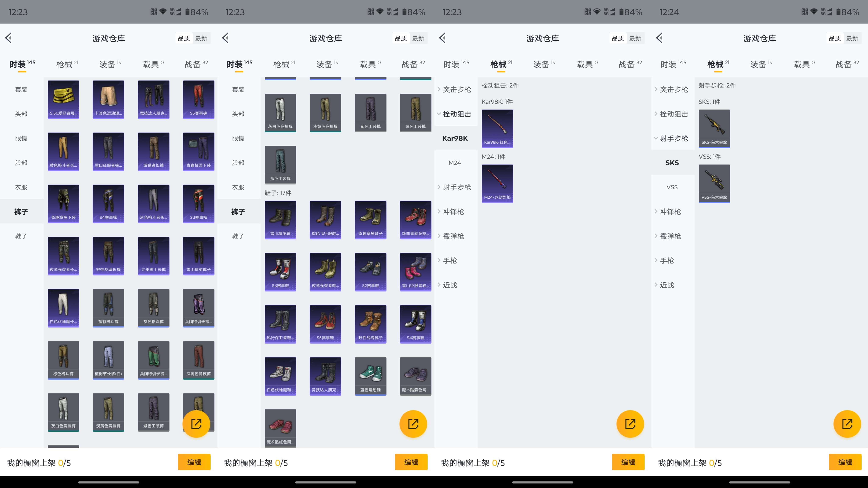Open the M24-冰封烈焰 weapon skin icon
The height and width of the screenshot is (488, 868).
pyautogui.click(x=497, y=184)
